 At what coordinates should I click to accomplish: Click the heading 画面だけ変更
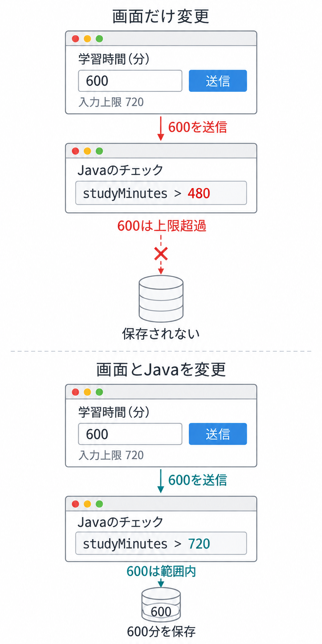point(161,17)
